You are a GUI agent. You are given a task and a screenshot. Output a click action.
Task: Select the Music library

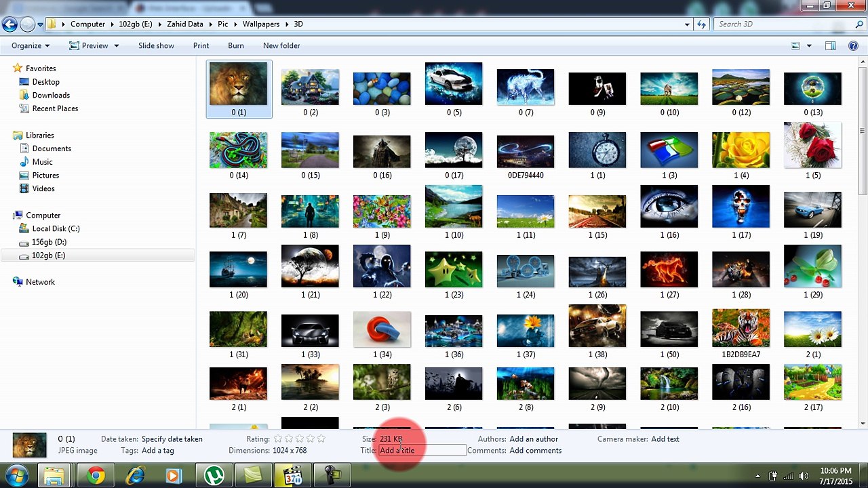[x=42, y=162]
